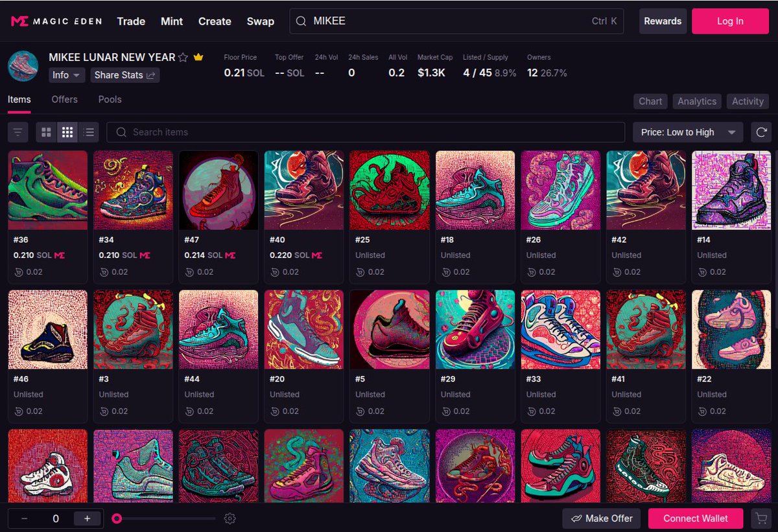Open the Trade menu
Screen dimensions: 778x532
coord(131,21)
